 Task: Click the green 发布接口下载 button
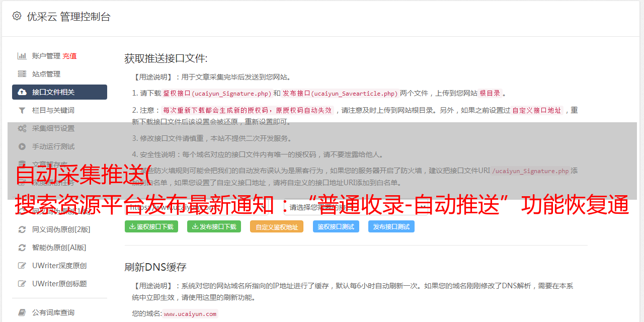pyautogui.click(x=214, y=226)
